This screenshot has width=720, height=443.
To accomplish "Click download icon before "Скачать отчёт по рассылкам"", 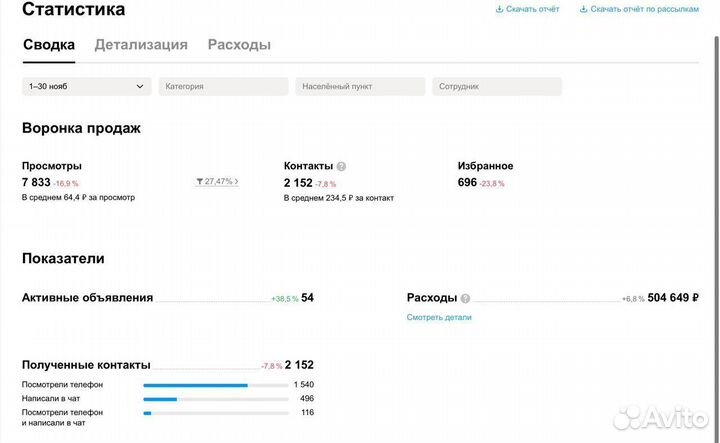I will (x=583, y=9).
